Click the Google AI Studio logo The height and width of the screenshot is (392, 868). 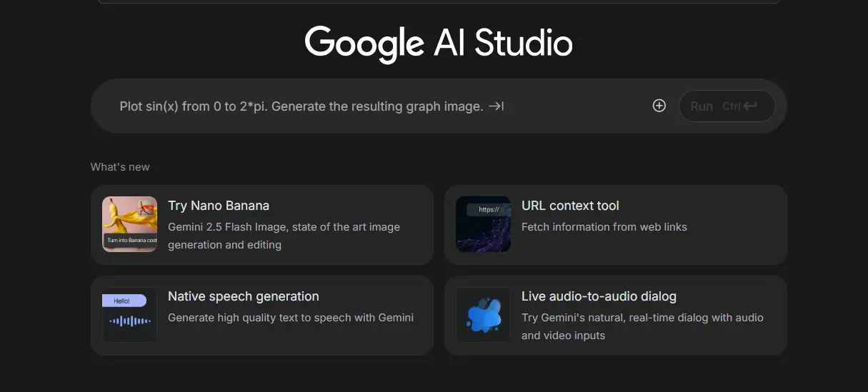(439, 43)
